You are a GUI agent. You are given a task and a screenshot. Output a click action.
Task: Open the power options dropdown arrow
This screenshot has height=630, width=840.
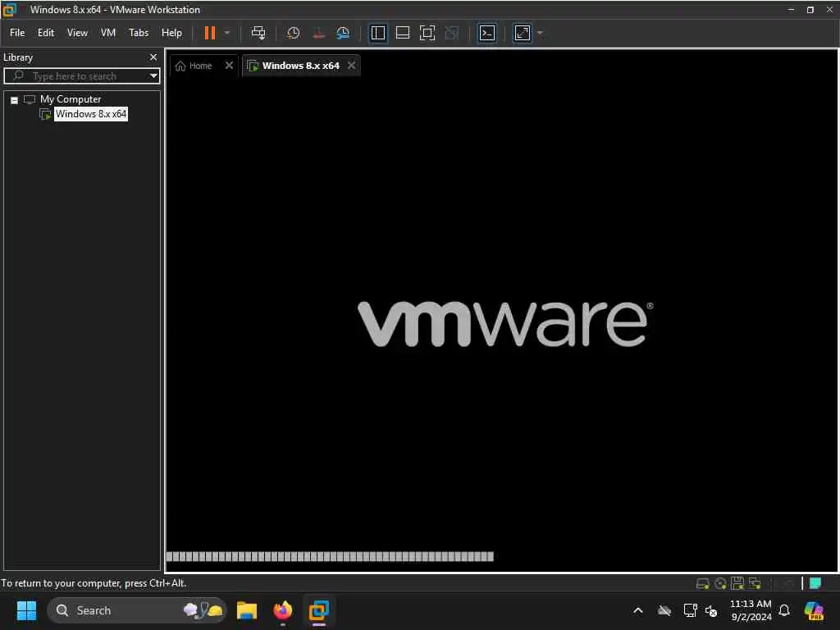pyautogui.click(x=227, y=33)
